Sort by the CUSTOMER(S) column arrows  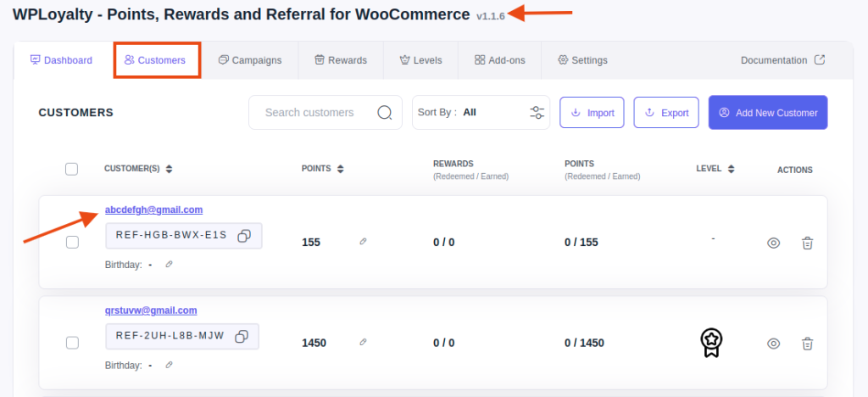[x=169, y=169]
